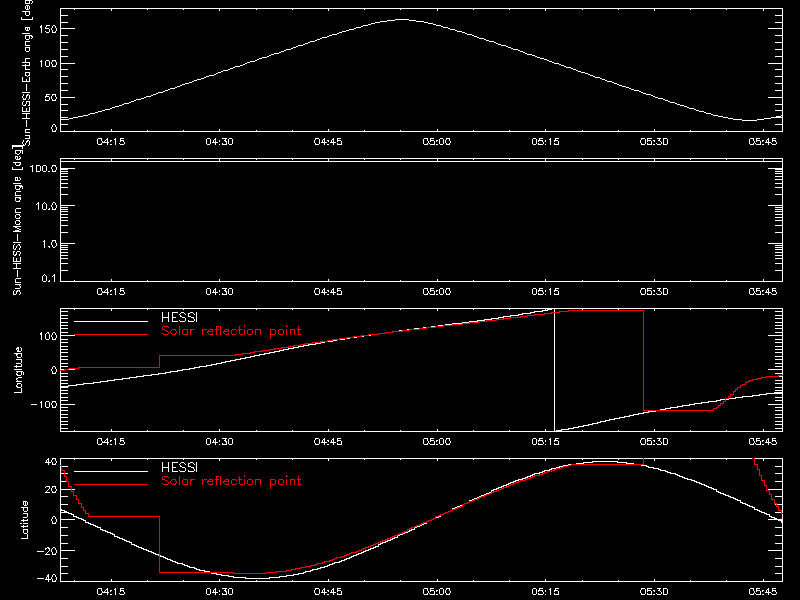The width and height of the screenshot is (800, 600).
Task: Click the 0 tick on Longitude axis
Action: click(x=54, y=370)
